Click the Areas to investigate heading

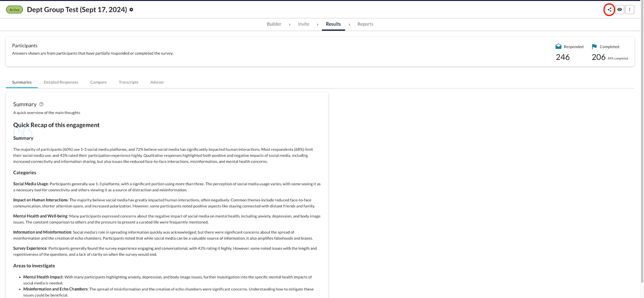[34, 266]
